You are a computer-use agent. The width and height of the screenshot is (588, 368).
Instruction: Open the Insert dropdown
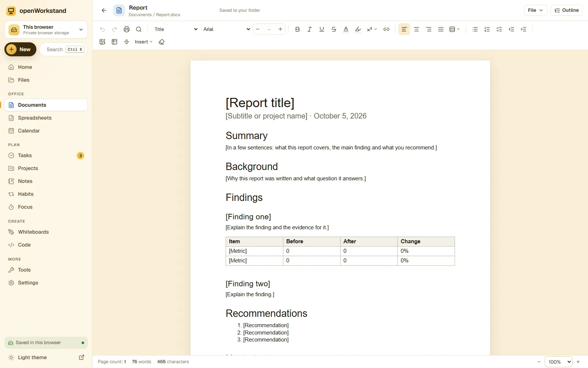[143, 42]
